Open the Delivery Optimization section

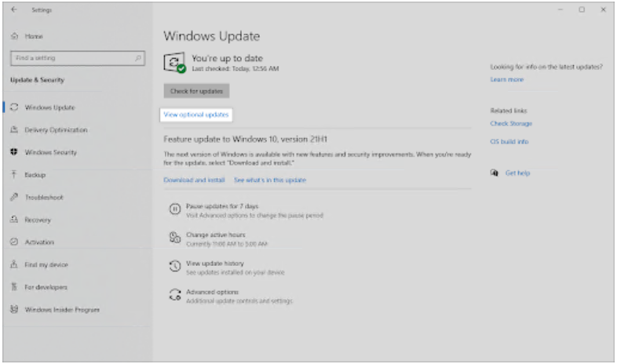[x=56, y=130]
